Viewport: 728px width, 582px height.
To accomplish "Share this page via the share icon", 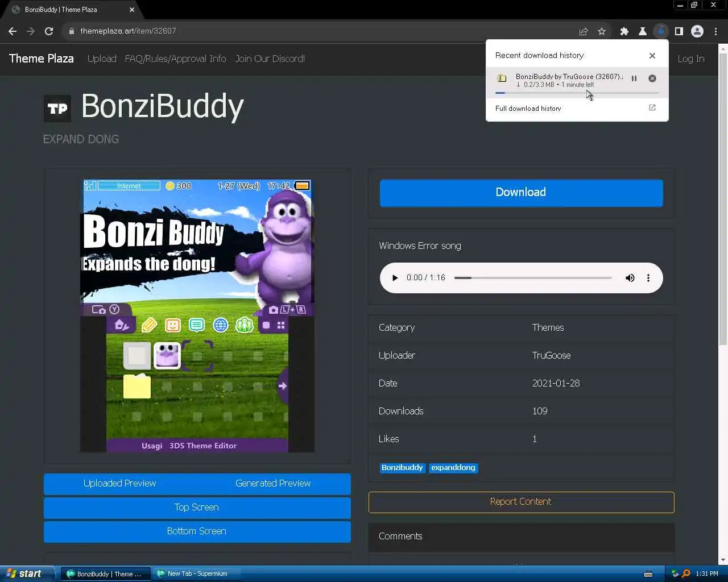I will coord(584,31).
